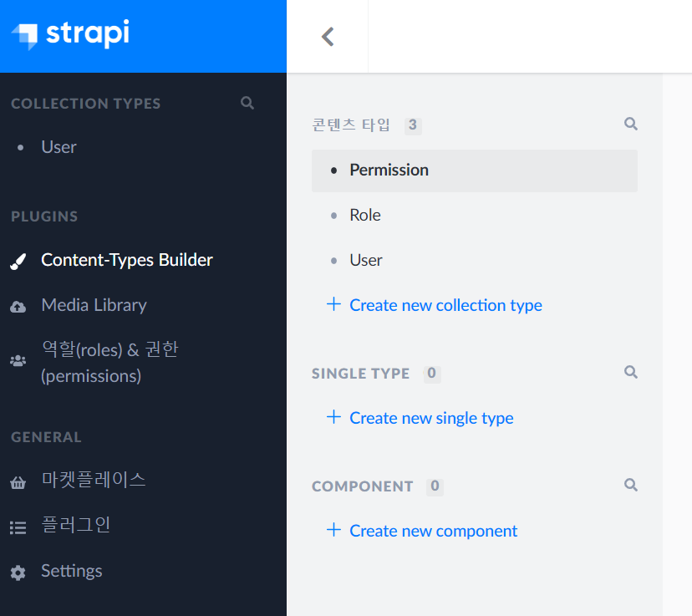The image size is (692, 616).
Task: Click the COMPONENT section heading
Action: coord(363,486)
